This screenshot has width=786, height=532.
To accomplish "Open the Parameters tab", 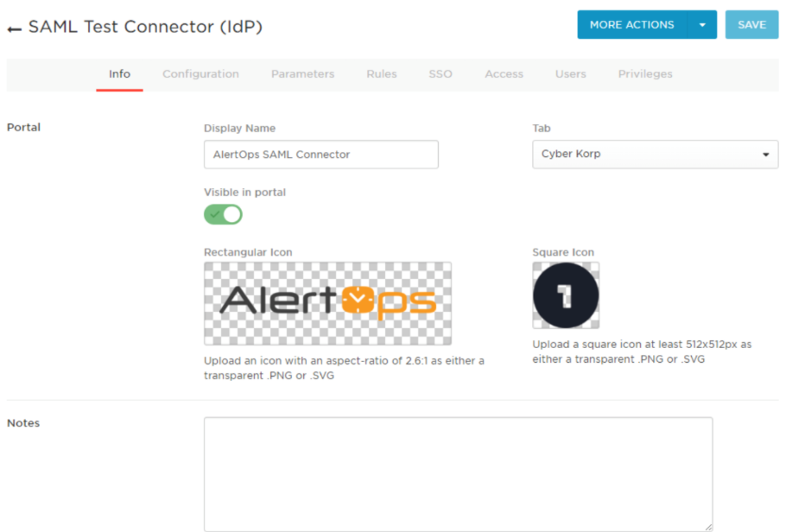I will [x=303, y=73].
